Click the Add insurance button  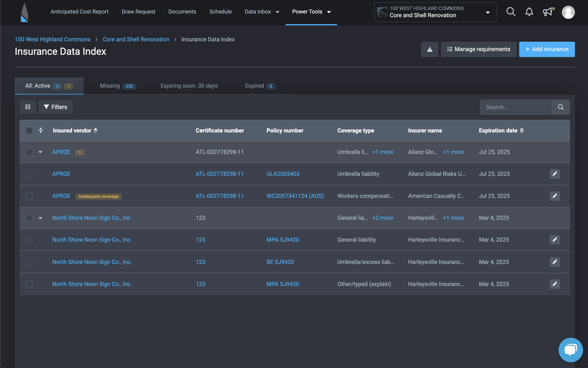(547, 49)
